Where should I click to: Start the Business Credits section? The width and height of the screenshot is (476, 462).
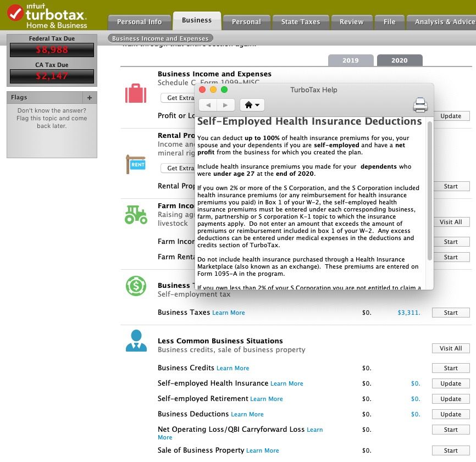pos(451,368)
